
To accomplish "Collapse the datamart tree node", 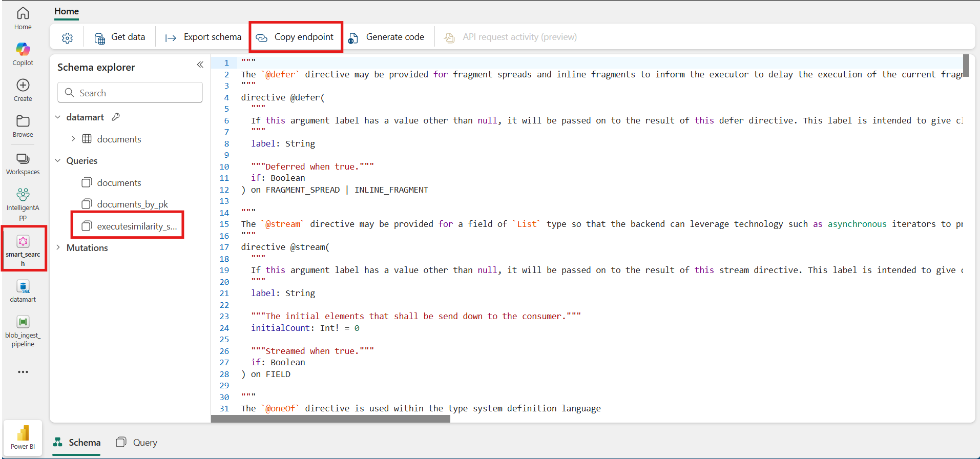I will pyautogui.click(x=58, y=117).
